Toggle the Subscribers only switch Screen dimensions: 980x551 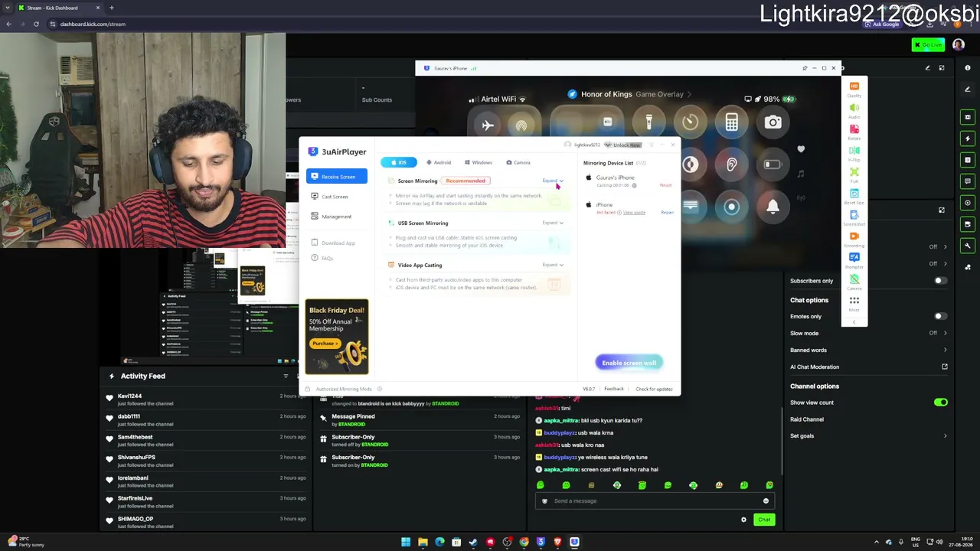pyautogui.click(x=939, y=281)
